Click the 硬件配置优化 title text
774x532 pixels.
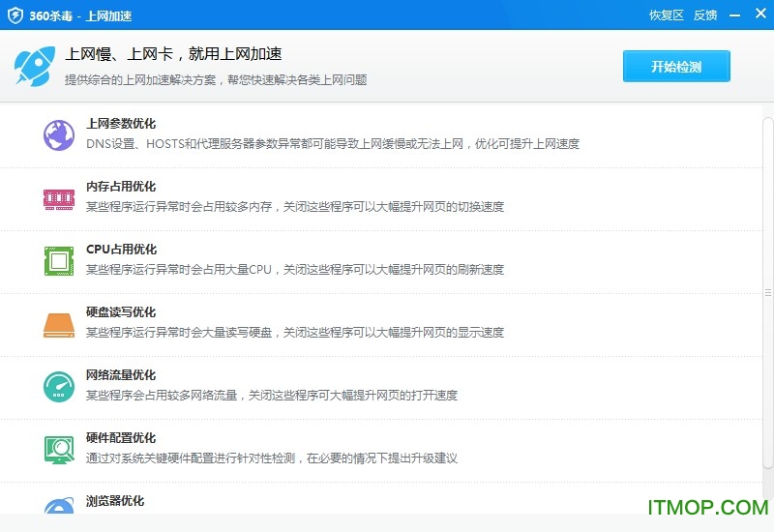pos(121,438)
